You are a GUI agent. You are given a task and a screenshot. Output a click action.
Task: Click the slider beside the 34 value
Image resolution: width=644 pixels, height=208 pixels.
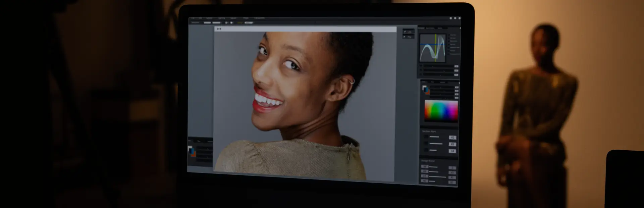433,150
